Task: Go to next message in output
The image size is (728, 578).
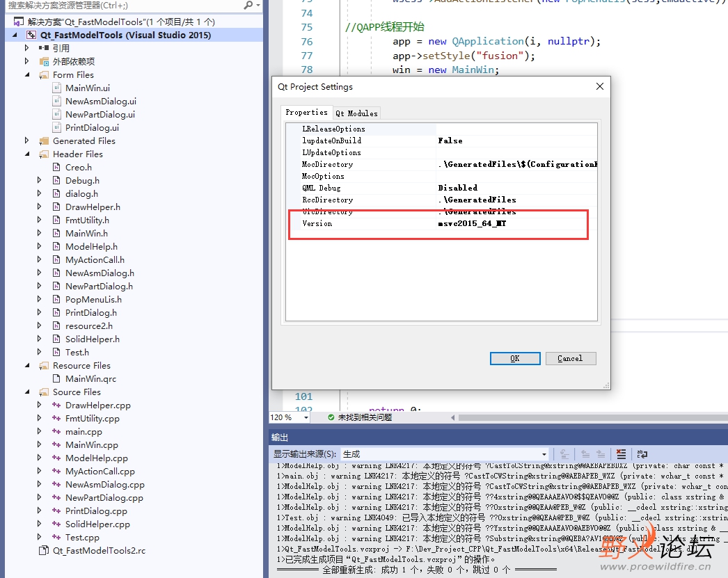Action: tap(601, 454)
